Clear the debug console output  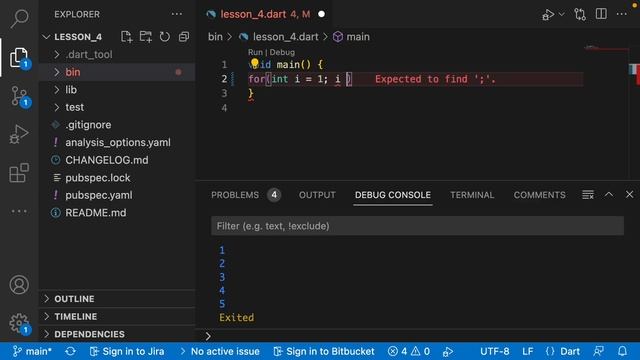point(588,195)
